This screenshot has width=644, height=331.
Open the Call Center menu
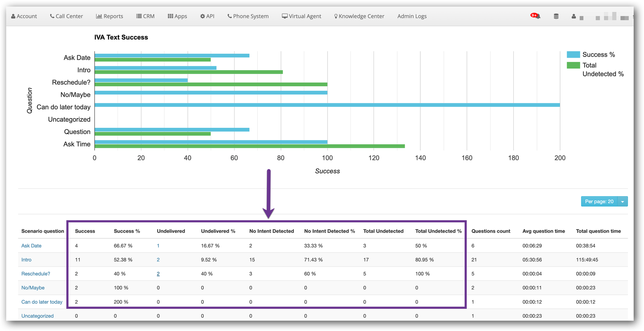pyautogui.click(x=66, y=16)
